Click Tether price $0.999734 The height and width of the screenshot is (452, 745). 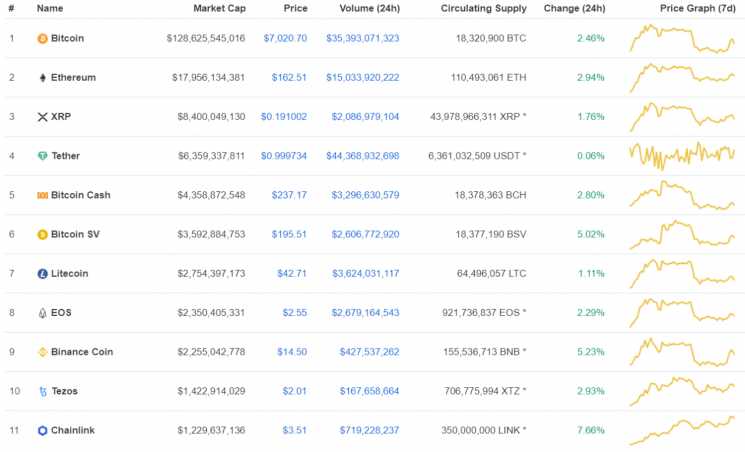pos(284,156)
